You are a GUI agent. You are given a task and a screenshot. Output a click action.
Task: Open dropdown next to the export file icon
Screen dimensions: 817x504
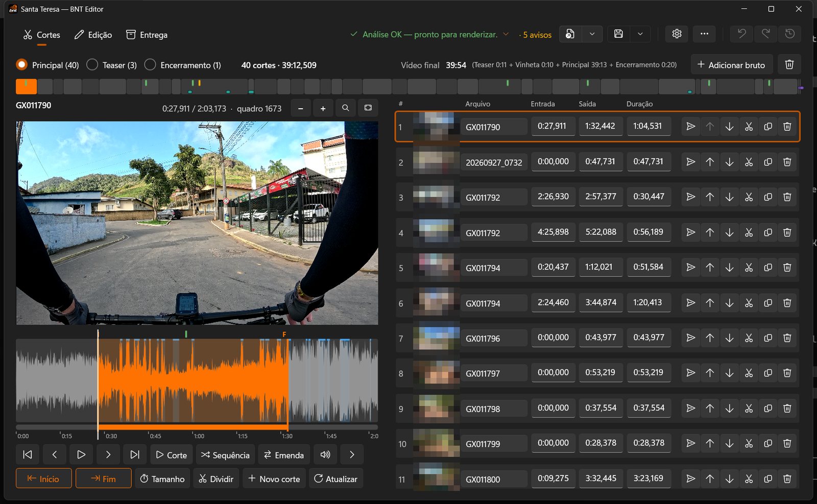(592, 34)
